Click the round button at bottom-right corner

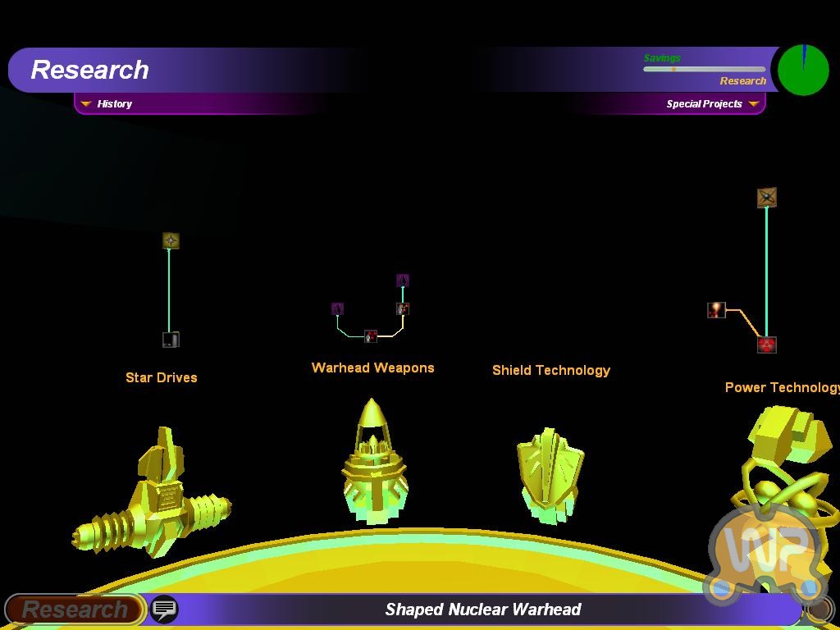tap(818, 609)
